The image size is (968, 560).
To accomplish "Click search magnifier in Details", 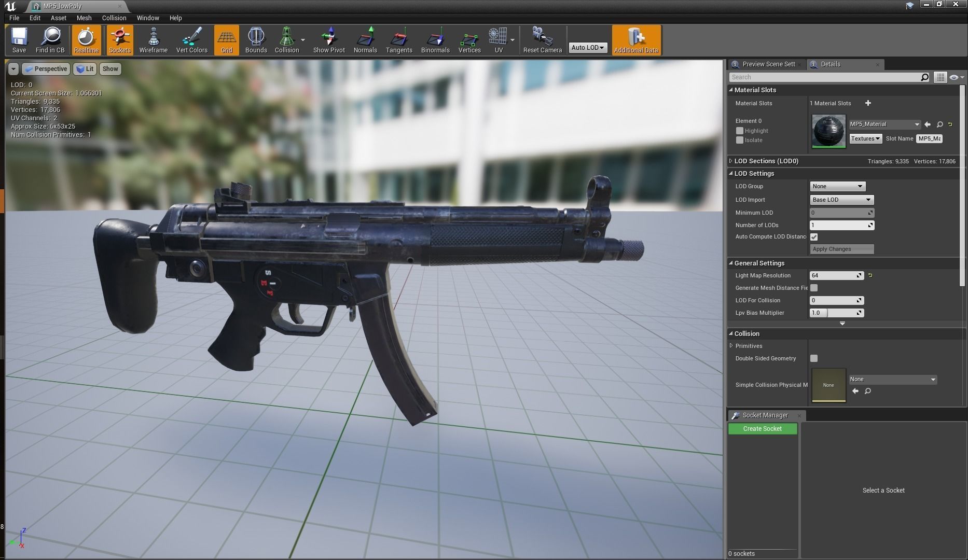I will 924,77.
